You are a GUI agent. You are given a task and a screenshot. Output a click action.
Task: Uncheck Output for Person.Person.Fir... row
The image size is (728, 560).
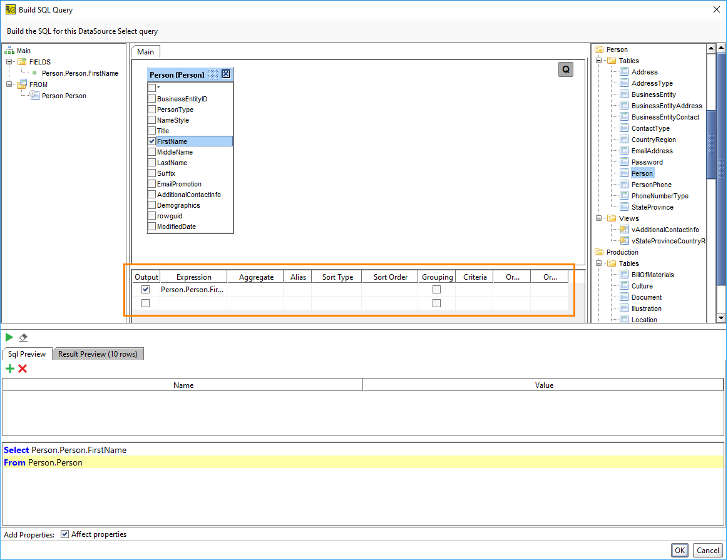145,289
